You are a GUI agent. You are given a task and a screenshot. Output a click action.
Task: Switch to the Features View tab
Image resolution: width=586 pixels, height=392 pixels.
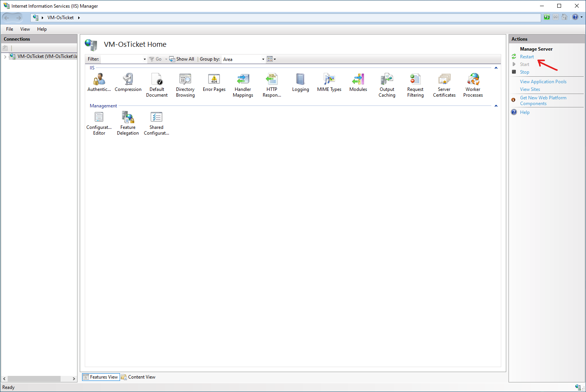click(x=101, y=377)
